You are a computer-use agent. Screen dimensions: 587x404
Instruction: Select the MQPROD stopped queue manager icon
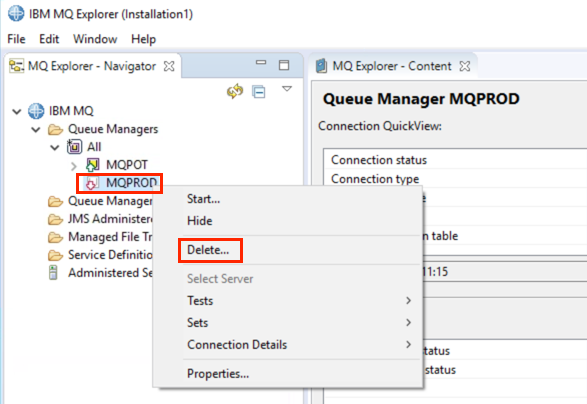pos(92,183)
